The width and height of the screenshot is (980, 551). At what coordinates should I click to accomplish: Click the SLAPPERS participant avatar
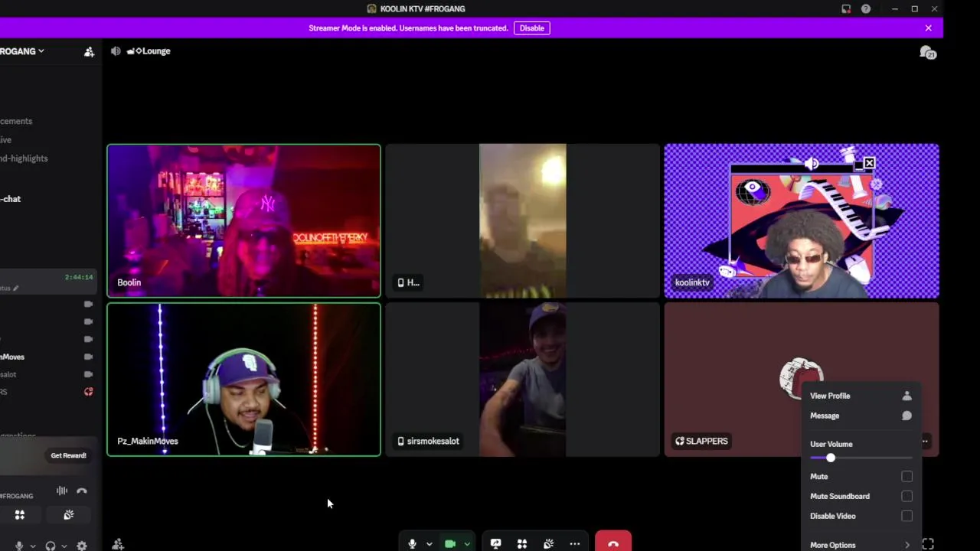point(801,377)
